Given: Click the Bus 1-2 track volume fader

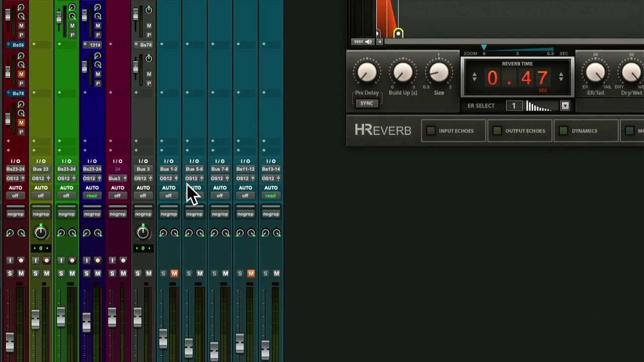Looking at the screenshot, I should pos(163,338).
